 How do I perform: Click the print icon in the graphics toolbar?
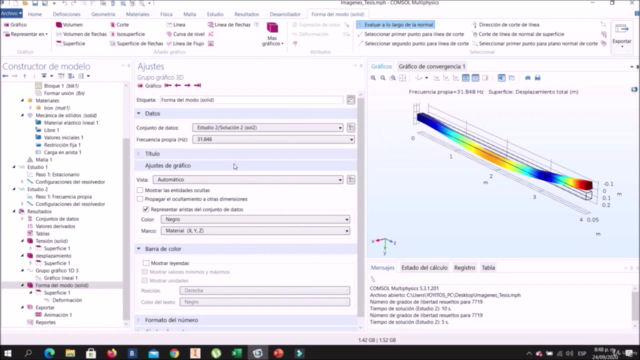pyautogui.click(x=538, y=78)
